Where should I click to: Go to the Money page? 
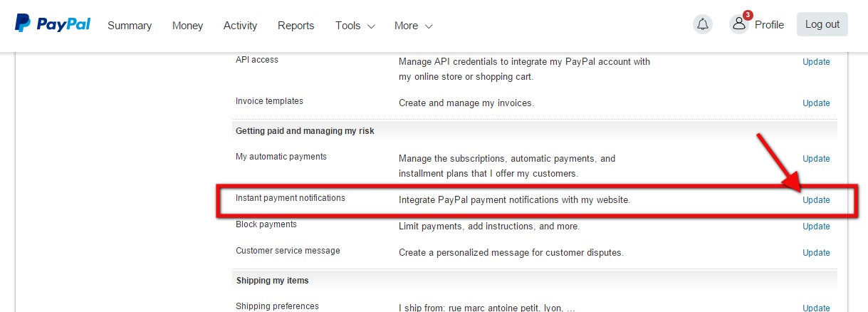pos(187,26)
